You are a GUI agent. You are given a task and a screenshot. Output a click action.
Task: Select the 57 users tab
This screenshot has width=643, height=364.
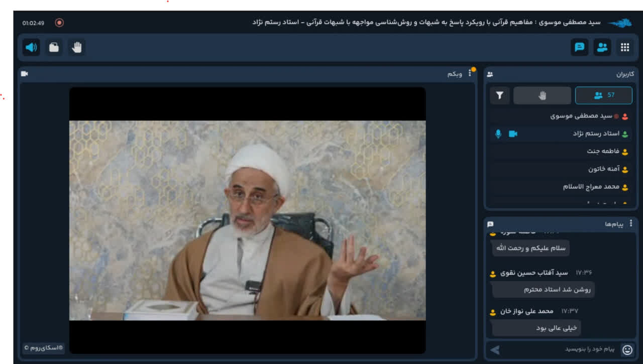pyautogui.click(x=603, y=95)
